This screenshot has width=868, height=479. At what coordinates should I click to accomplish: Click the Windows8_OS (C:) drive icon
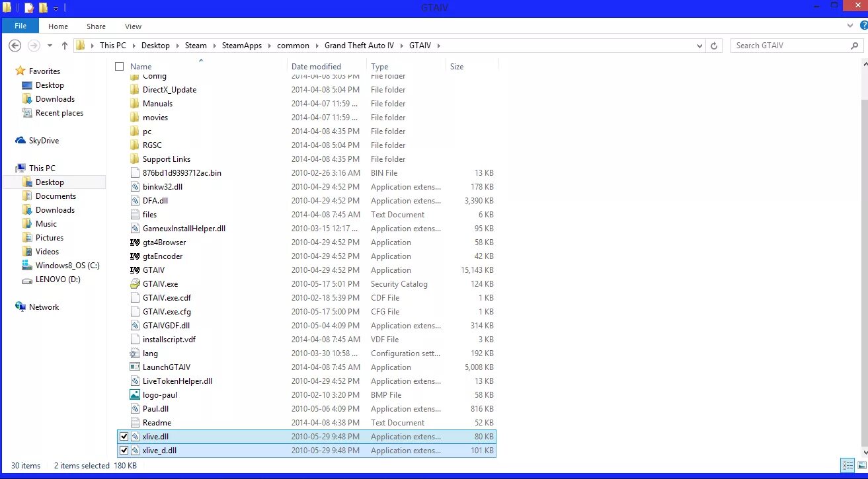[27, 266]
